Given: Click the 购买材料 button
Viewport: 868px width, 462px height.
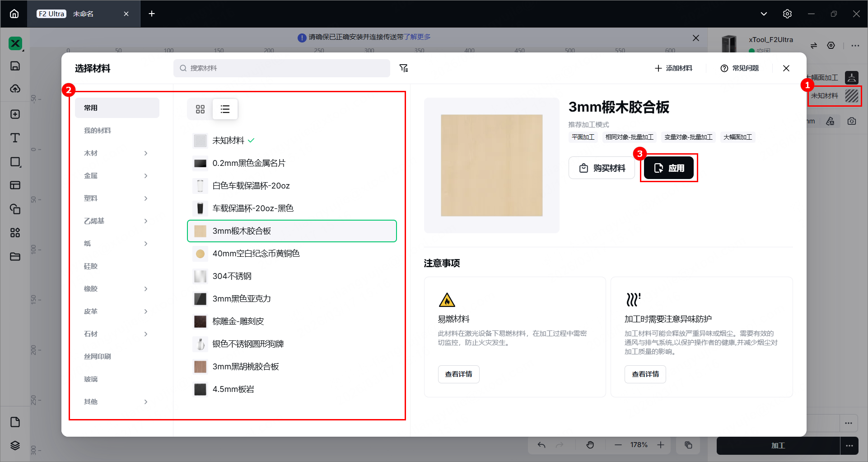Looking at the screenshot, I should click(602, 168).
